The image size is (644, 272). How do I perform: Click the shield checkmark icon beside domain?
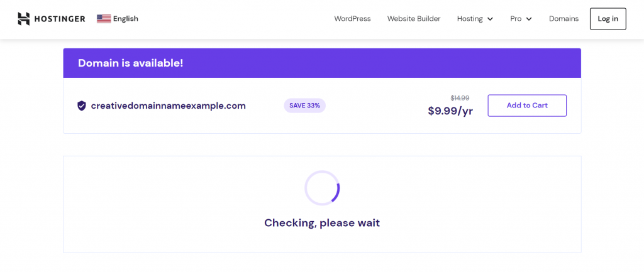[x=82, y=106]
